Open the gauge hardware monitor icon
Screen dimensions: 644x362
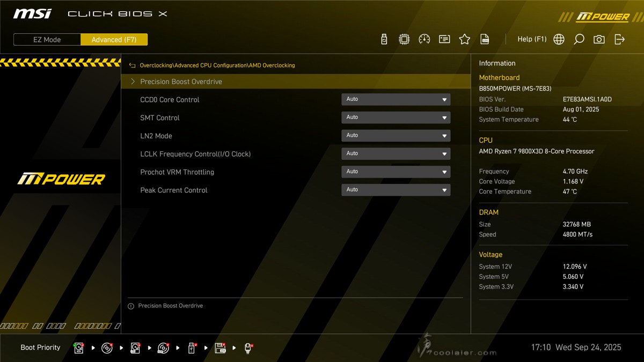424,39
